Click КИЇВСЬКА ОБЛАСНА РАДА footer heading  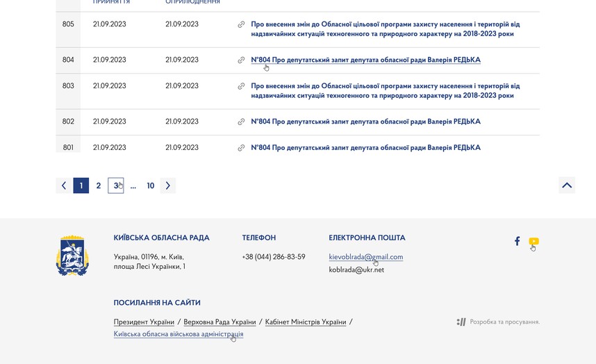(x=162, y=238)
